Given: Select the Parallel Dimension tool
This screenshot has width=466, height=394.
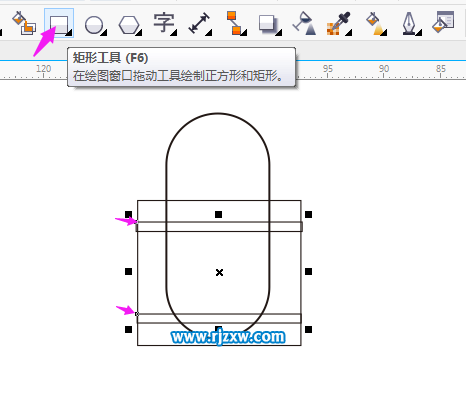Looking at the screenshot, I should coord(199,23).
